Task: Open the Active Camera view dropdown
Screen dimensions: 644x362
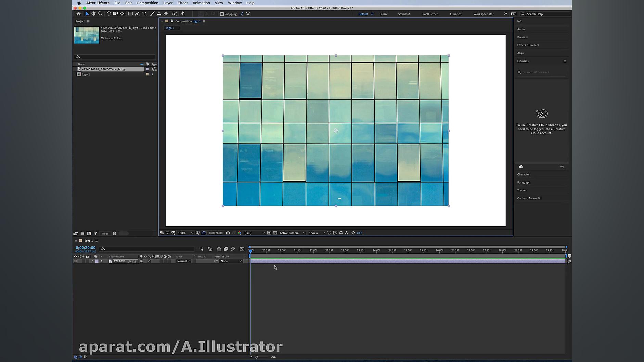Action: tap(292, 233)
